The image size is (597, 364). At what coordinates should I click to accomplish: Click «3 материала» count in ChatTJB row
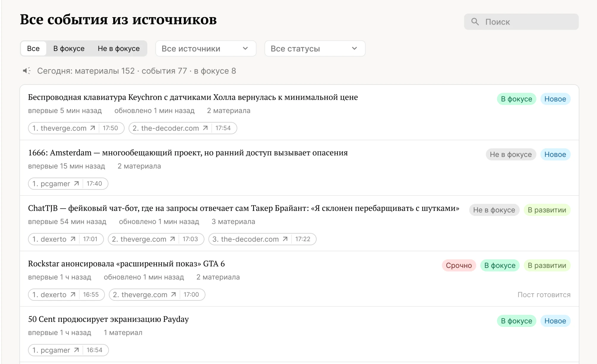[x=233, y=222]
